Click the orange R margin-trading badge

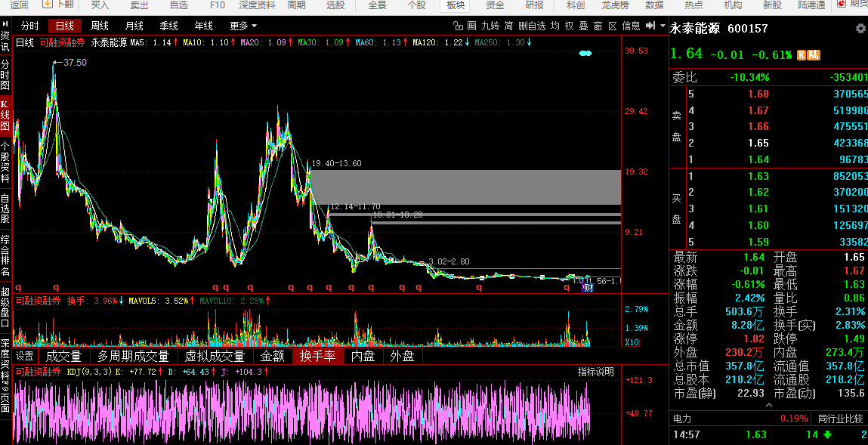[x=802, y=55]
